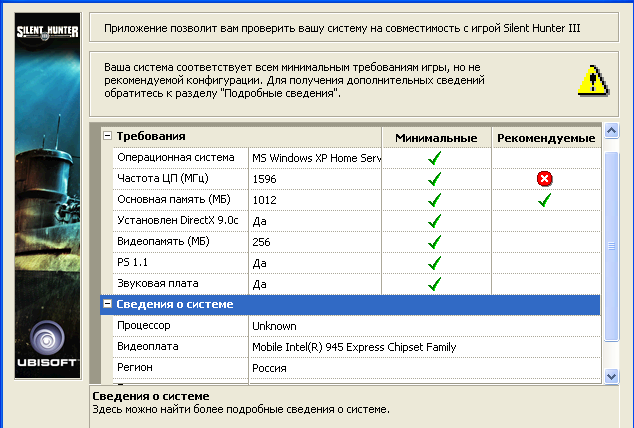Select the Установлен DirectX 9.0c label
Viewport: 634px width, 428px height.
[178, 220]
